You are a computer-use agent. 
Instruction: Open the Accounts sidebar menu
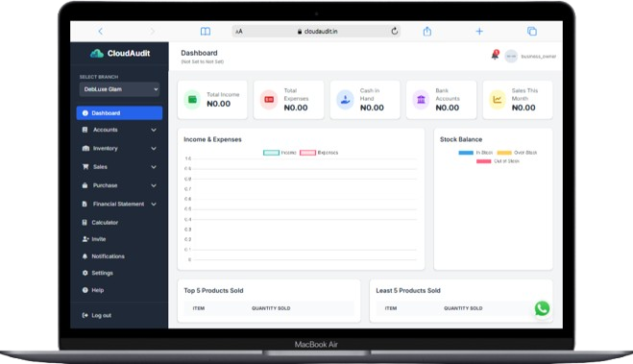[119, 130]
